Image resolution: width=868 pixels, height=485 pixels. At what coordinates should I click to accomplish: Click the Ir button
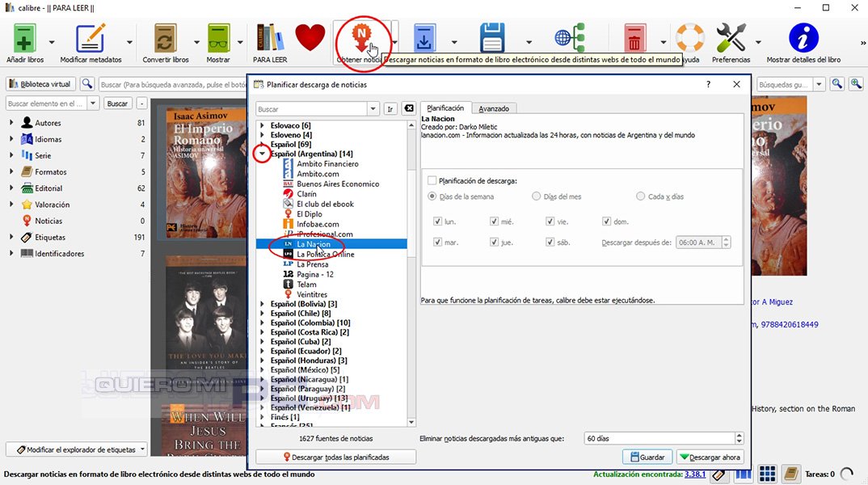[390, 108]
